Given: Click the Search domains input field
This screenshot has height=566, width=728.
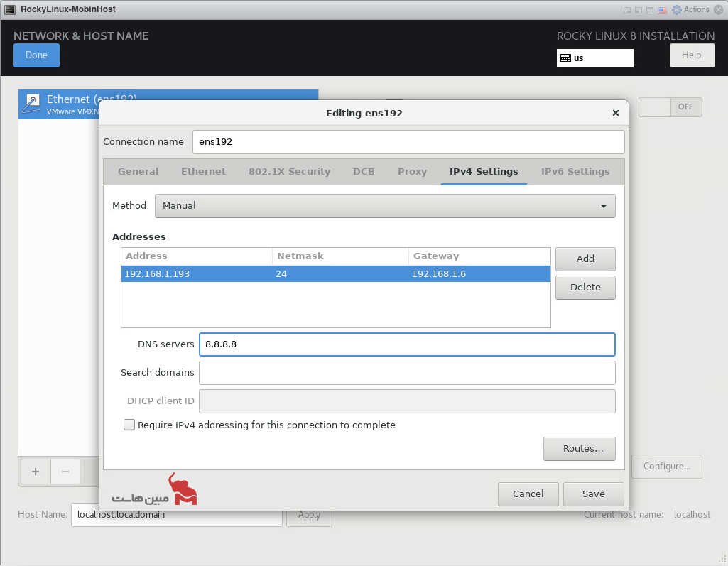Looking at the screenshot, I should pyautogui.click(x=407, y=373).
